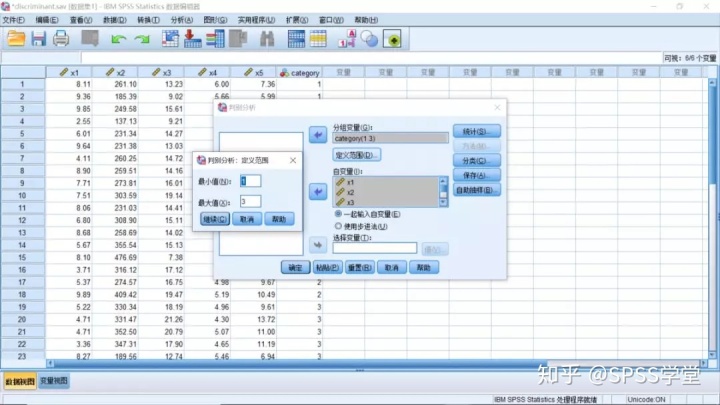Open the 图形(G) menu
The height and width of the screenshot is (405, 720).
(215, 20)
